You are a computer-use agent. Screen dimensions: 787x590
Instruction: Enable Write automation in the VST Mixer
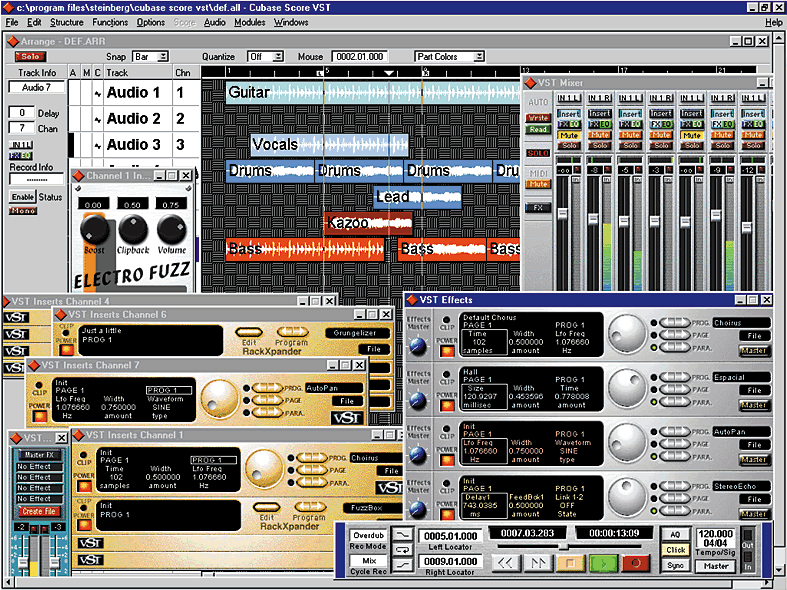pos(538,118)
